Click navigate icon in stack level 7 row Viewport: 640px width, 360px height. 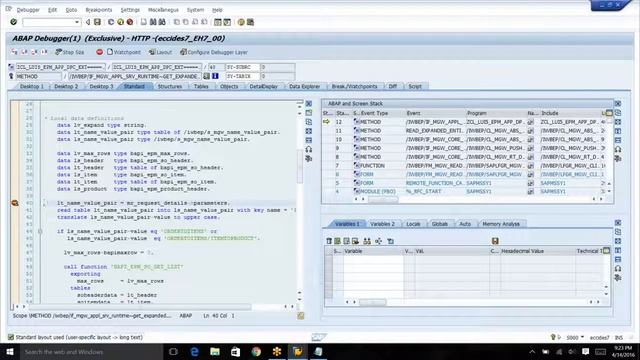tap(531, 166)
